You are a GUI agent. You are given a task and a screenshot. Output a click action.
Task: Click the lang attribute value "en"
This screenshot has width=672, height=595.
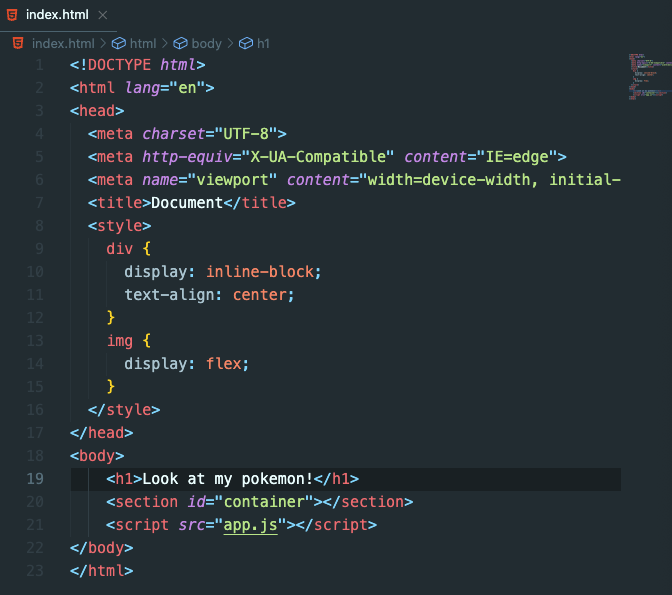[x=187, y=88]
